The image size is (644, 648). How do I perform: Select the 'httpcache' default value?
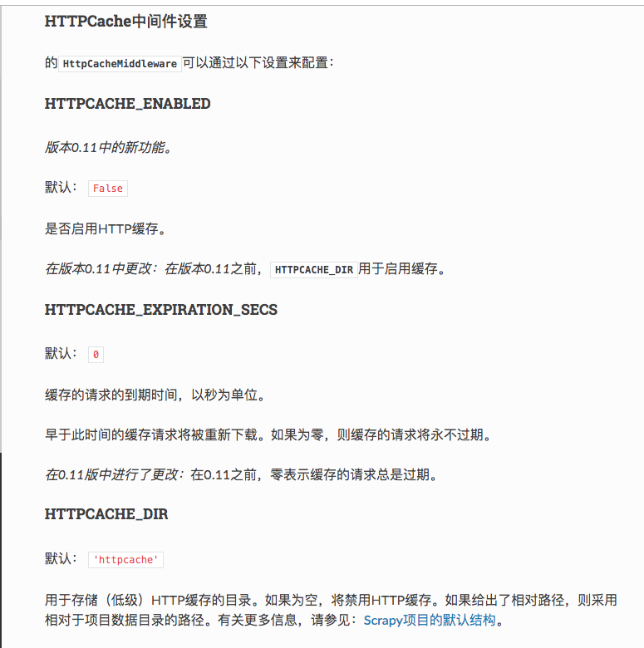tap(125, 560)
